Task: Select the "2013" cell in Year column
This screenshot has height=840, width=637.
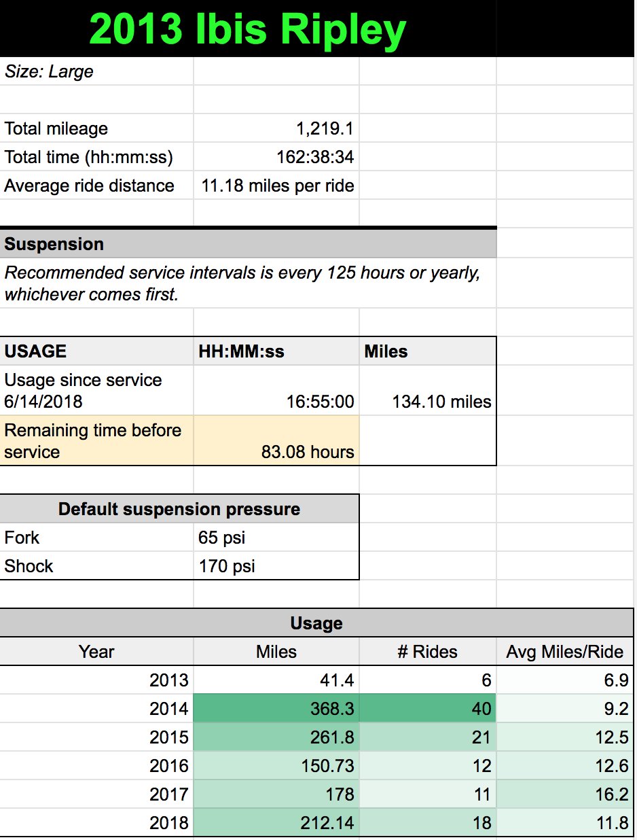Action: pyautogui.click(x=96, y=680)
